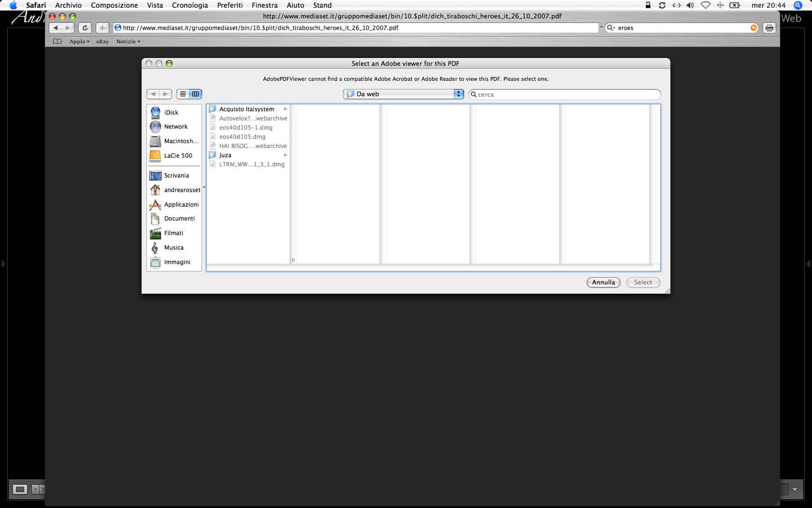
Task: Open the search engine magnifier dropdown
Action: point(611,28)
